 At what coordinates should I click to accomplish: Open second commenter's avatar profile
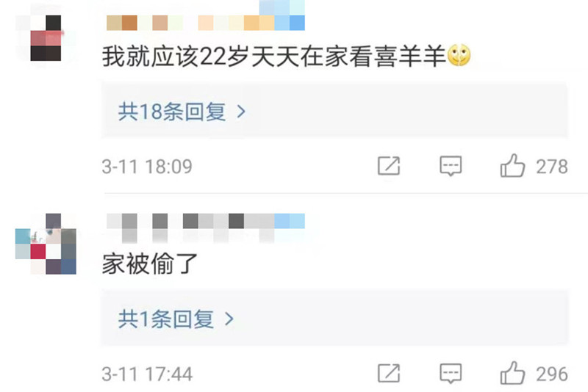(46, 244)
